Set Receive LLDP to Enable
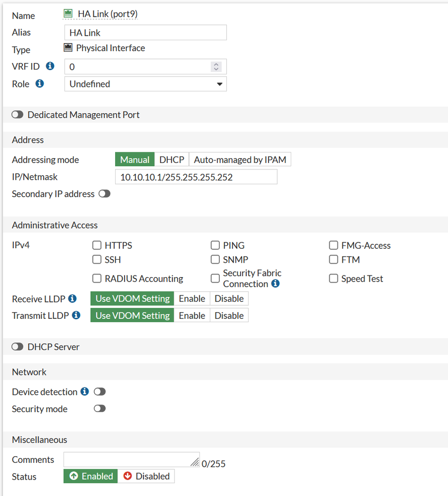 pyautogui.click(x=192, y=298)
